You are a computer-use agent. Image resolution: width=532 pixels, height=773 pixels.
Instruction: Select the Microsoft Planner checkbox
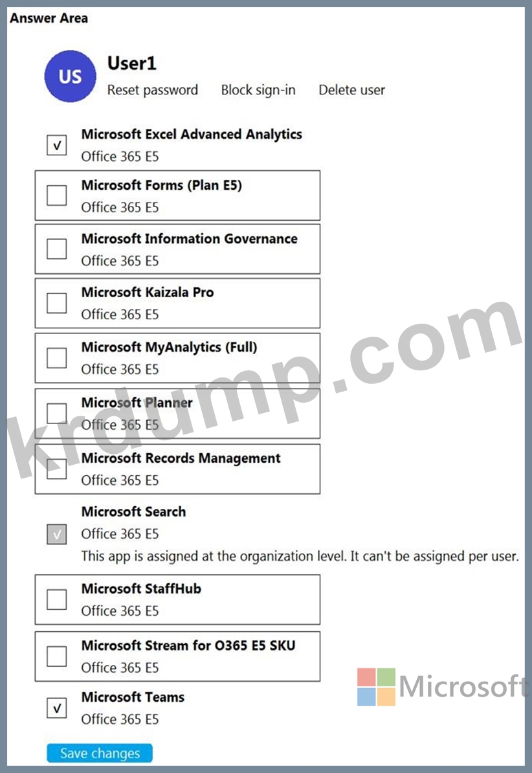coord(57,413)
